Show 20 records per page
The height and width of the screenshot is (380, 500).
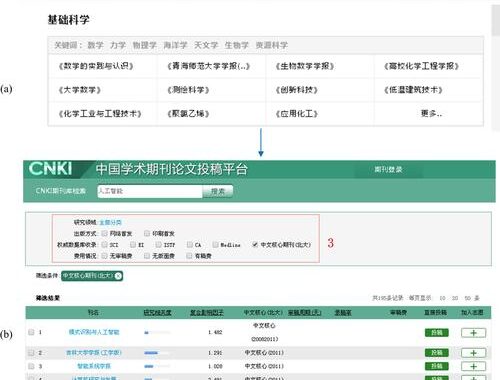point(455,298)
